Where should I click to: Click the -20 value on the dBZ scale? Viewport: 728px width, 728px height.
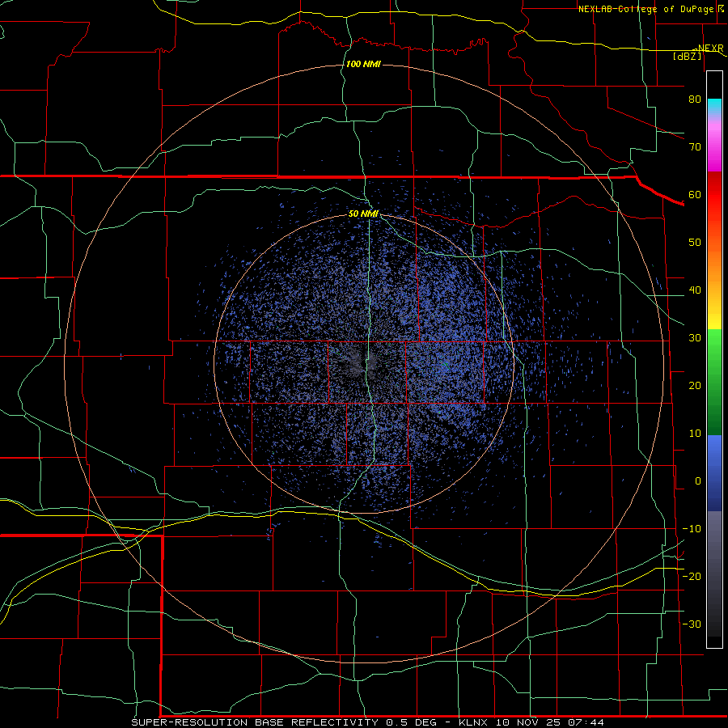point(692,576)
